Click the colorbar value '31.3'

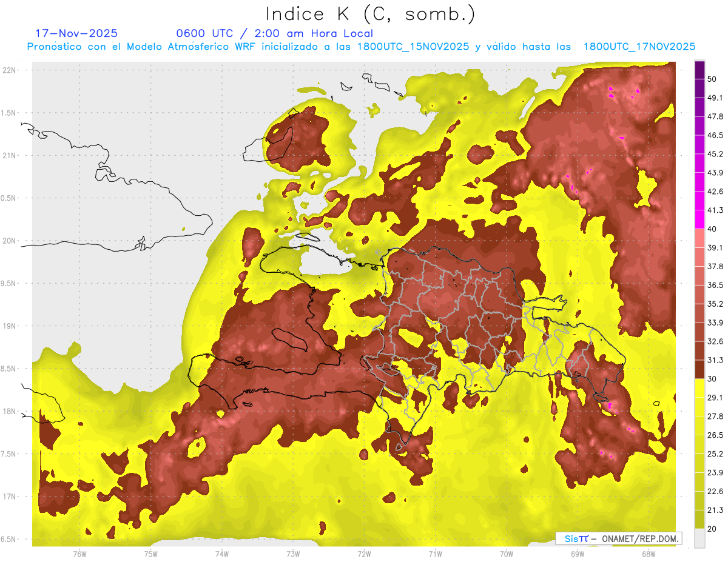[715, 360]
